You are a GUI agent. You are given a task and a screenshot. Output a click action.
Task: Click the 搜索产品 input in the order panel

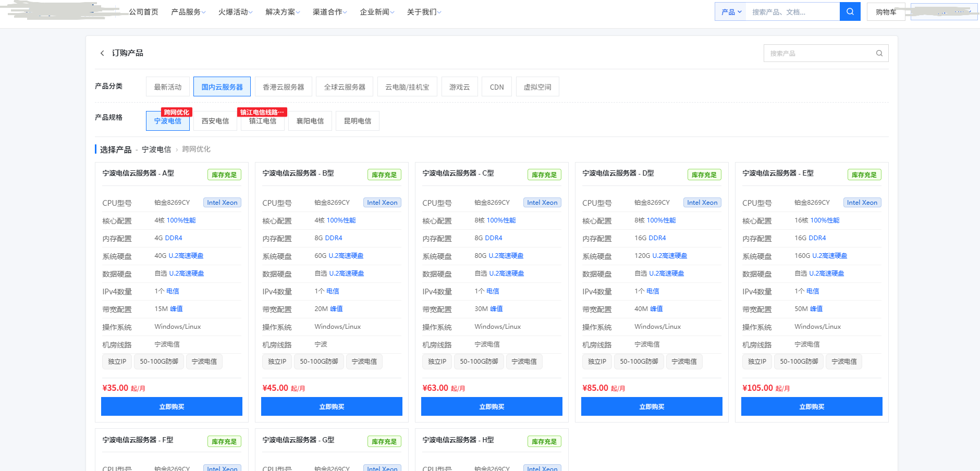(x=826, y=53)
